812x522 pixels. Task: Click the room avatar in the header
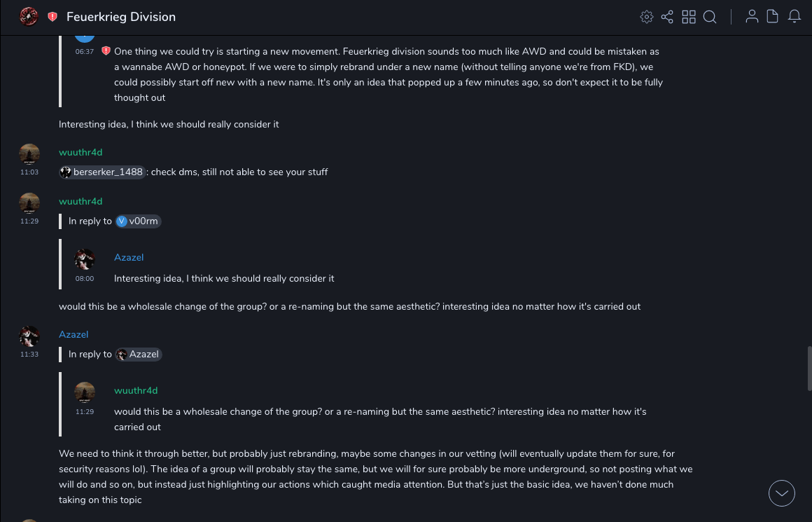29,16
